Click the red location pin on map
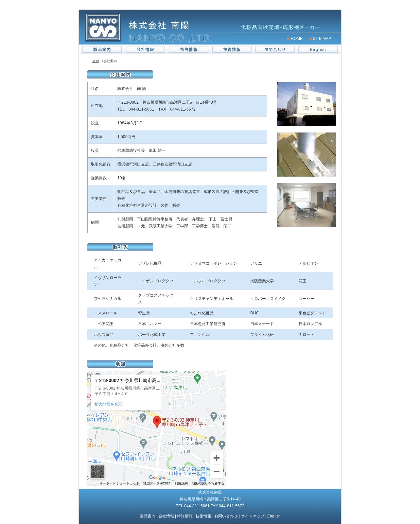Image resolution: width=420 pixels, height=524 pixels. click(x=157, y=422)
